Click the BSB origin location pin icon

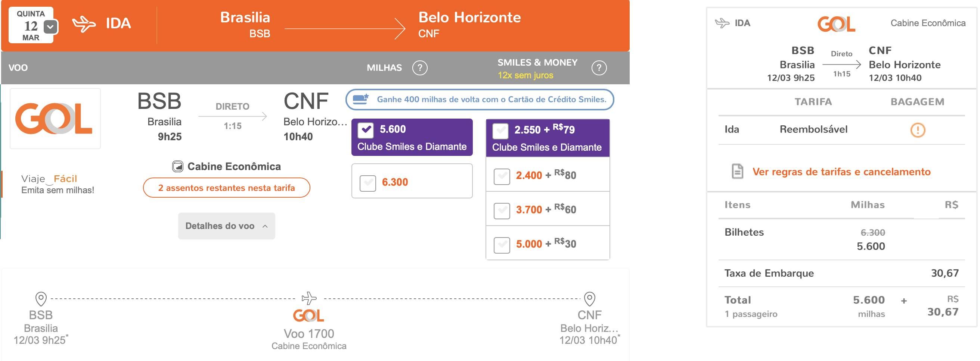(41, 299)
